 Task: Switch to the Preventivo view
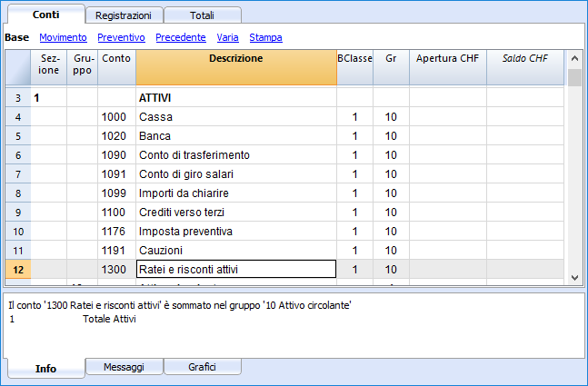tap(121, 37)
